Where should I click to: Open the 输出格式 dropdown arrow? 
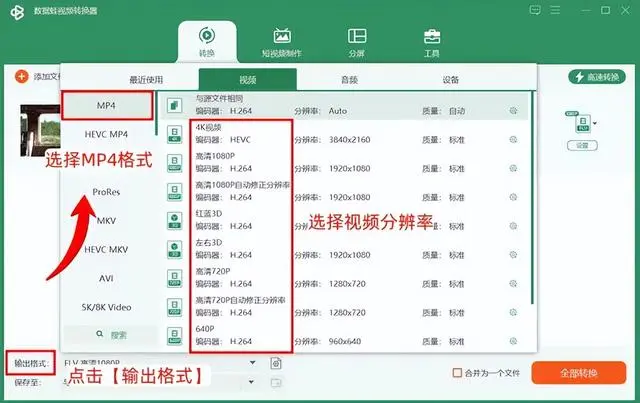pyautogui.click(x=253, y=363)
